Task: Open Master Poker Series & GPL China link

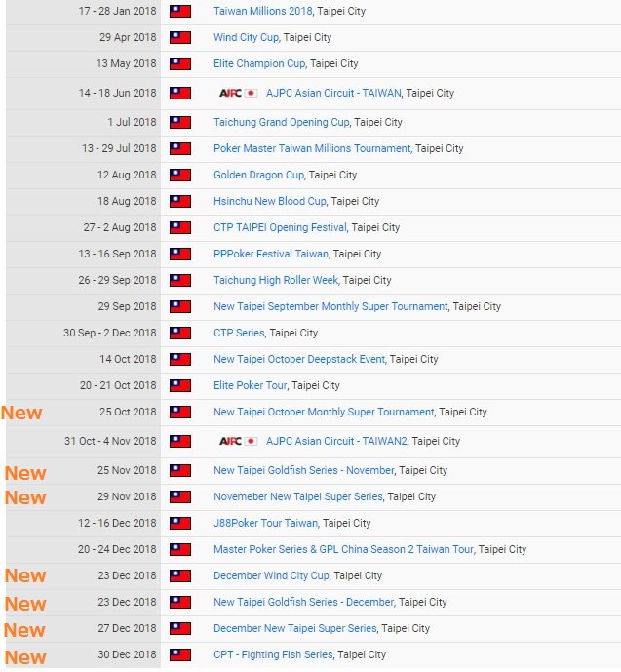Action: tap(343, 549)
